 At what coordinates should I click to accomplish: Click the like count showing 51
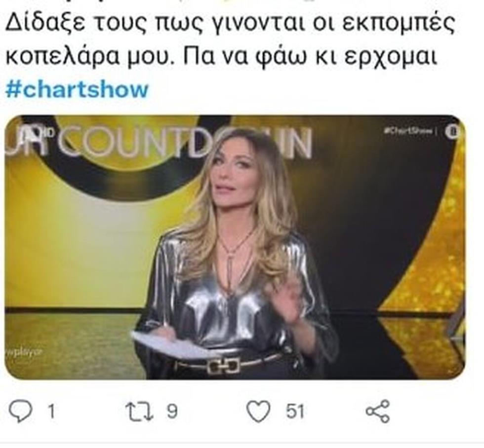click(x=295, y=411)
